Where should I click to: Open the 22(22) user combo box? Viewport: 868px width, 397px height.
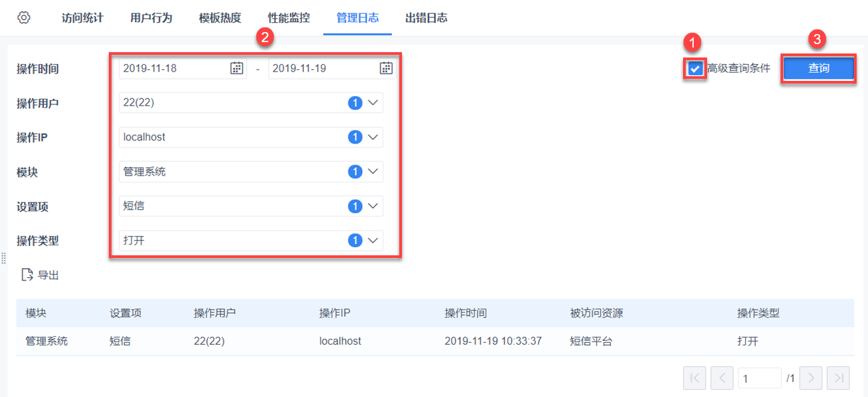click(251, 103)
